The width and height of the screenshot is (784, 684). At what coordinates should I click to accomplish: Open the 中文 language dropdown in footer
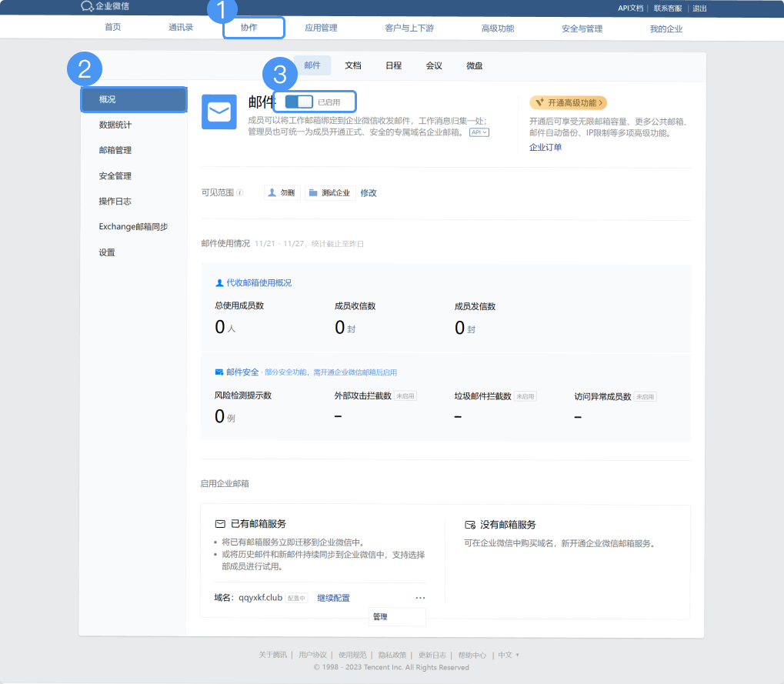pyautogui.click(x=509, y=656)
